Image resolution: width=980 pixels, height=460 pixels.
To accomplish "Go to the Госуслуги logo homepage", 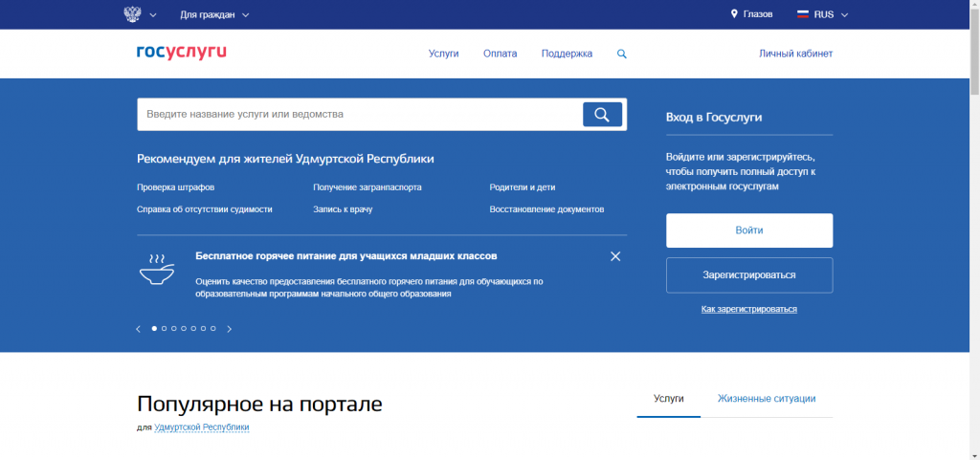I will coord(181,53).
